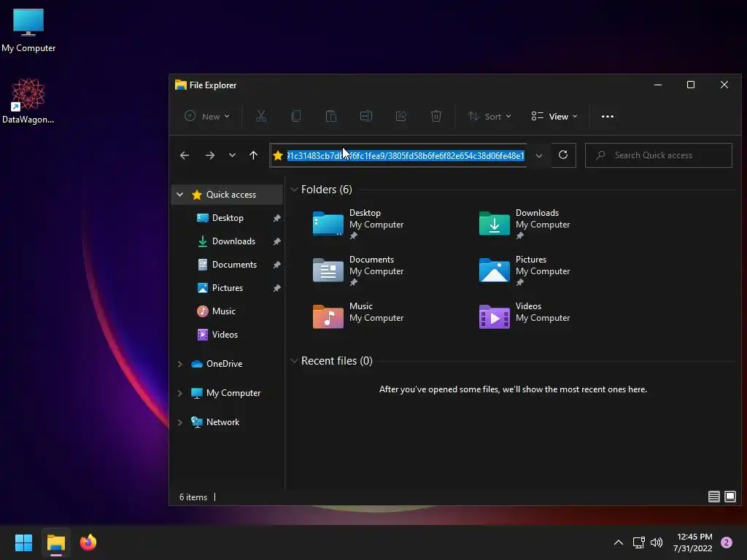Click the Copy icon in toolbar
This screenshot has width=747, height=560.
coord(296,116)
